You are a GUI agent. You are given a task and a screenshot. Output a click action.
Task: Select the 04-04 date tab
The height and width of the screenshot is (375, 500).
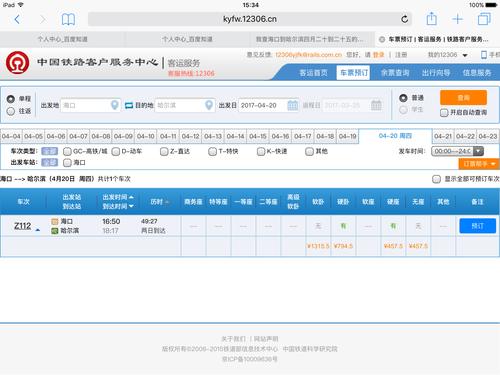click(11, 136)
